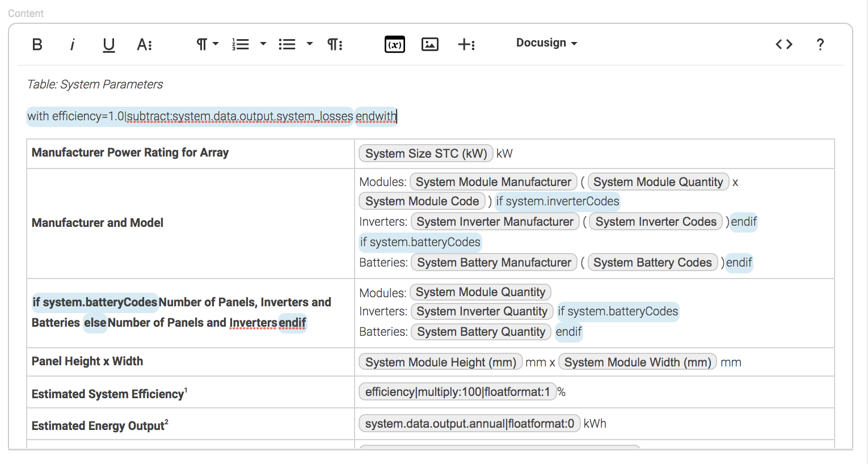
Task: Click the 'with efficiency=1.0|subtract' tag line
Action: (190, 116)
